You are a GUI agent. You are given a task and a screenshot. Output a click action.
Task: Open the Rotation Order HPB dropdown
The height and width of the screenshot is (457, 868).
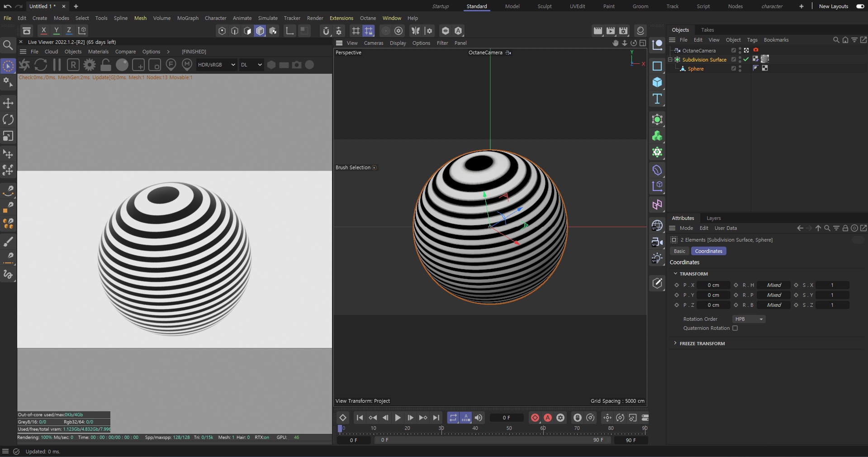click(x=749, y=319)
